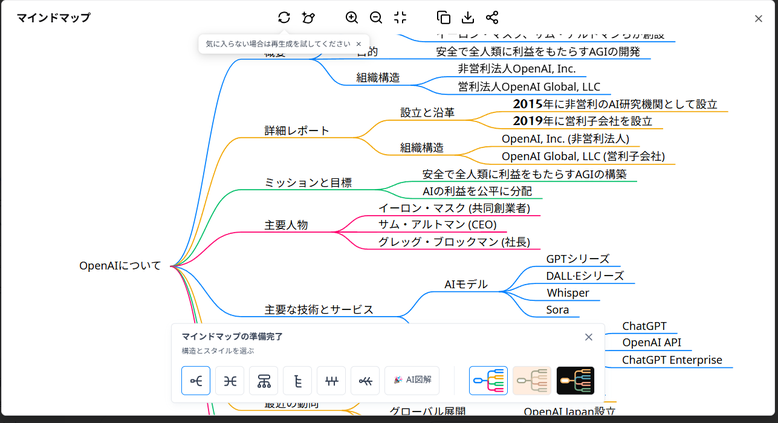Select the timeline layout icon
Image resolution: width=778 pixels, height=423 pixels.
(x=331, y=380)
